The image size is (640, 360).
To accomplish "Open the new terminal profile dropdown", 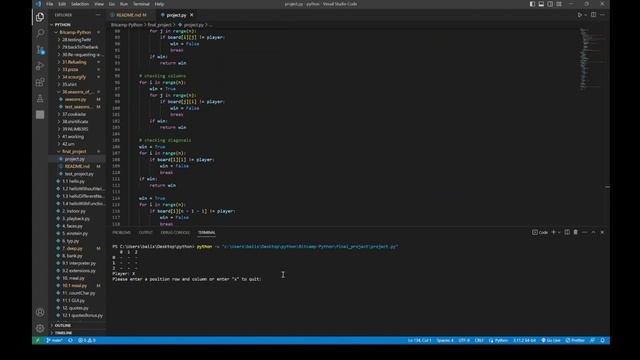I will pos(559,232).
